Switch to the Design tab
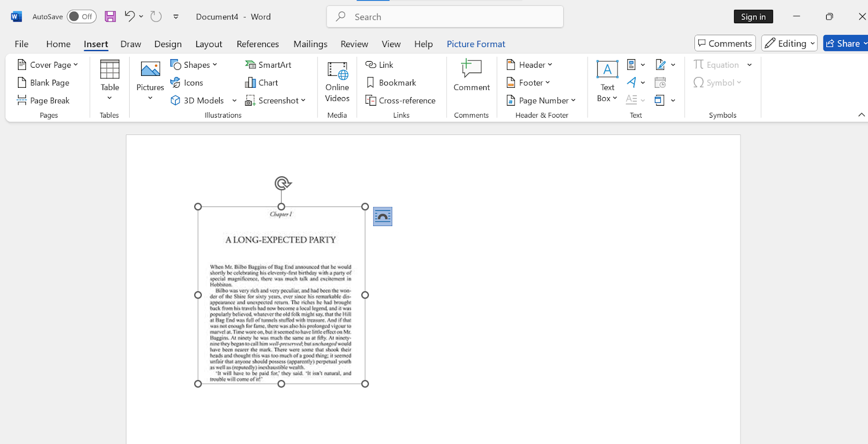This screenshot has width=868, height=444. (x=168, y=44)
